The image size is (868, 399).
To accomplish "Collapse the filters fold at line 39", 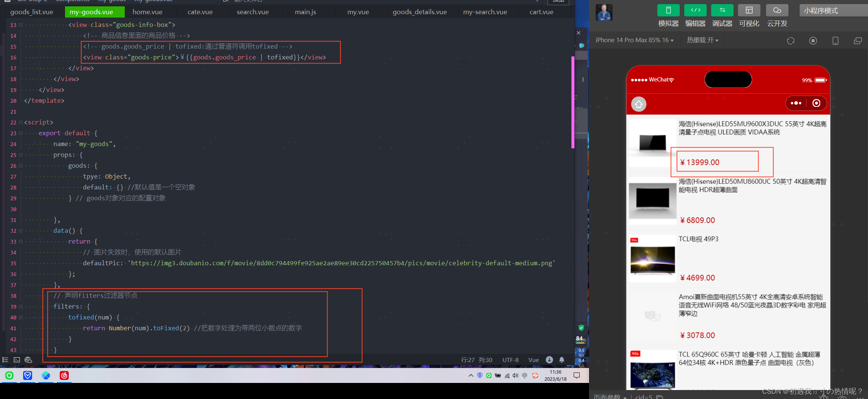I will [21, 307].
